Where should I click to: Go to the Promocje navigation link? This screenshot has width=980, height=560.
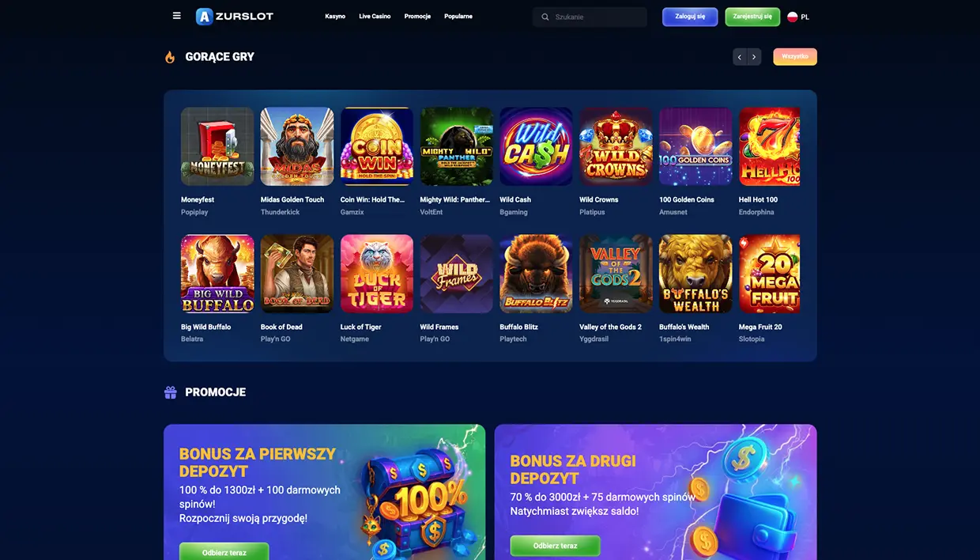click(417, 17)
